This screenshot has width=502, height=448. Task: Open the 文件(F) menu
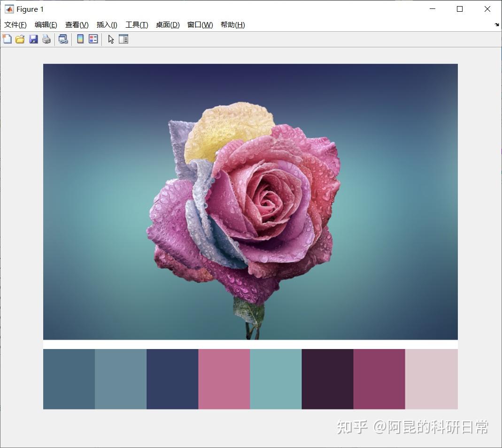point(15,25)
